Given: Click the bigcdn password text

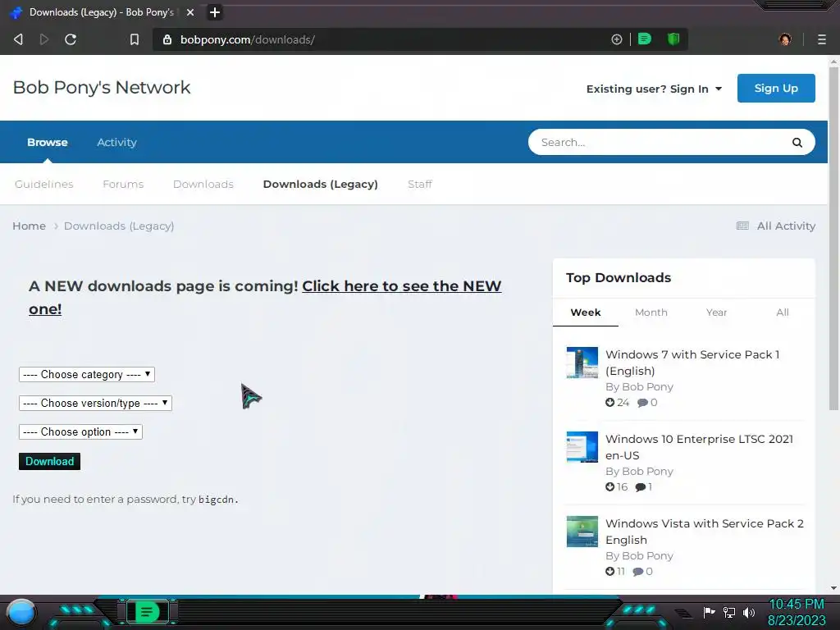Looking at the screenshot, I should (218, 500).
